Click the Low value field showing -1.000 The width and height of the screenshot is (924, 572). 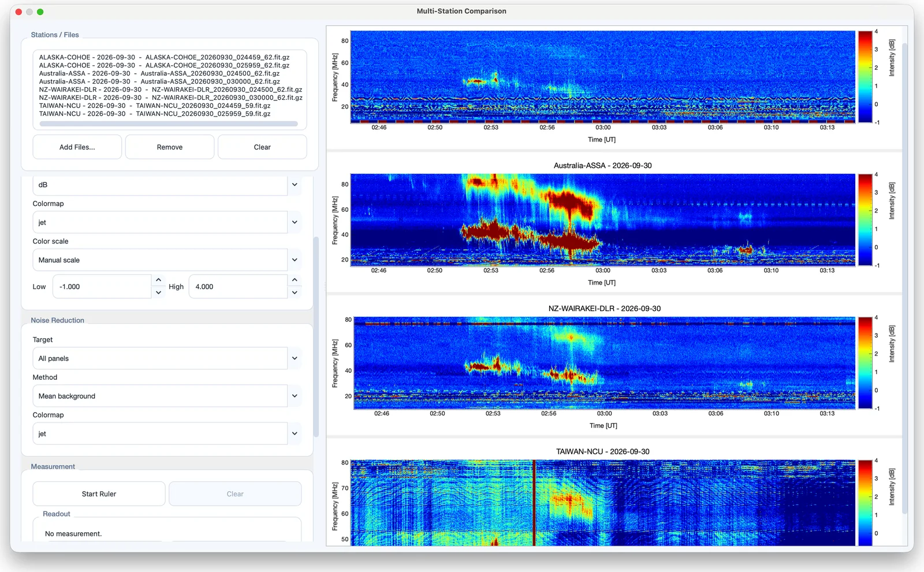tap(102, 286)
